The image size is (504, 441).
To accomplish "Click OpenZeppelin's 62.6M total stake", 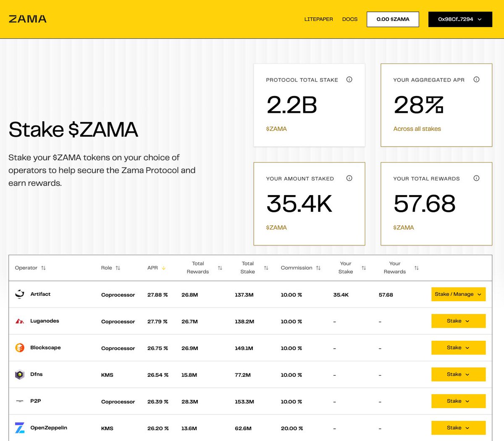I will [x=243, y=428].
